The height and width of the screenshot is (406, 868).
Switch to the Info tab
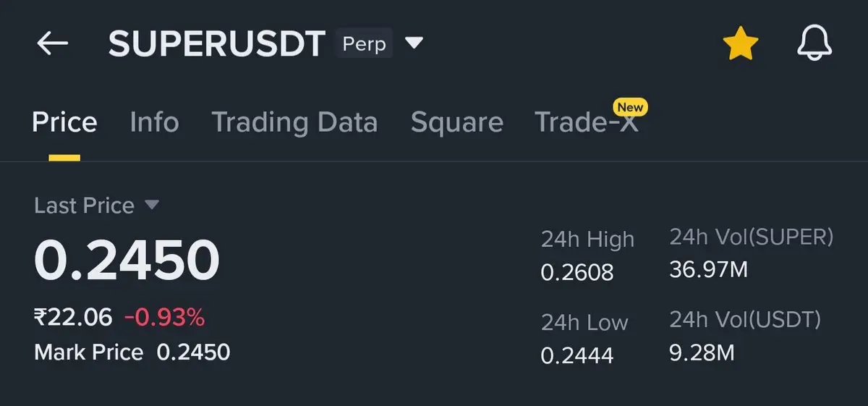154,122
